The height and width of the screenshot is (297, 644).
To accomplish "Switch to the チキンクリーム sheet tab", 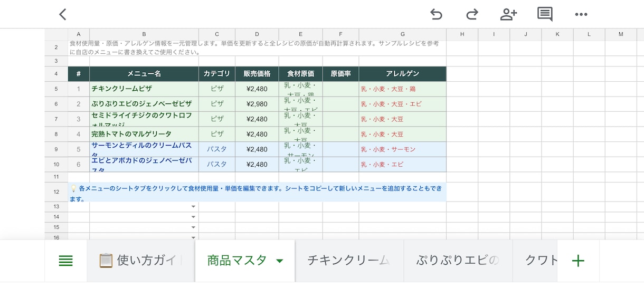I will coord(349,261).
